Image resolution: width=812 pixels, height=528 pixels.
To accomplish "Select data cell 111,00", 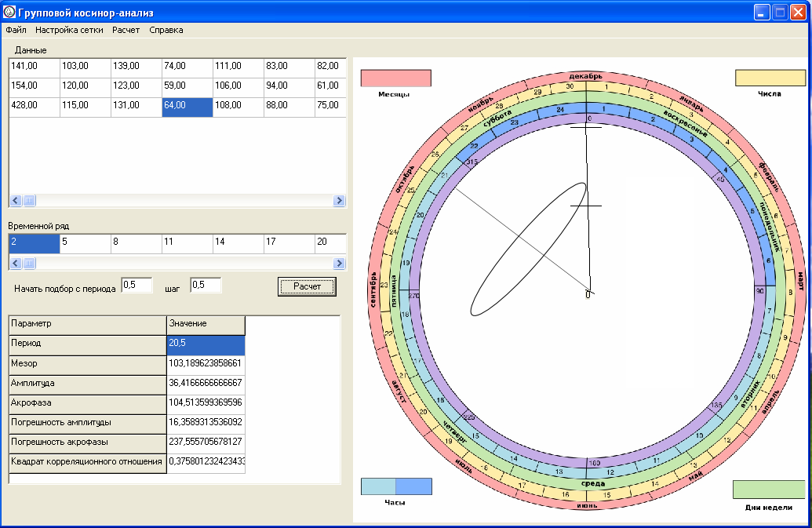I will [239, 67].
